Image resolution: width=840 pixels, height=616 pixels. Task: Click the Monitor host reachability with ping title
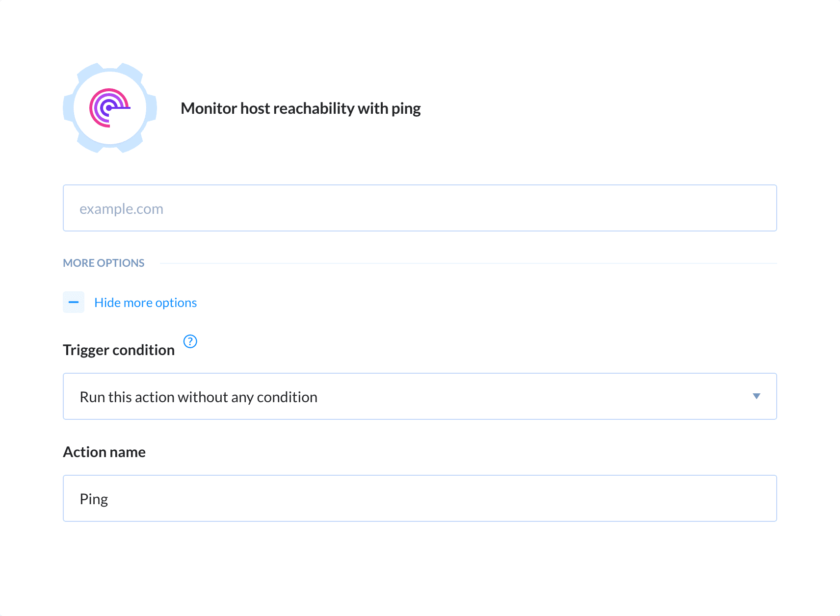[300, 108]
